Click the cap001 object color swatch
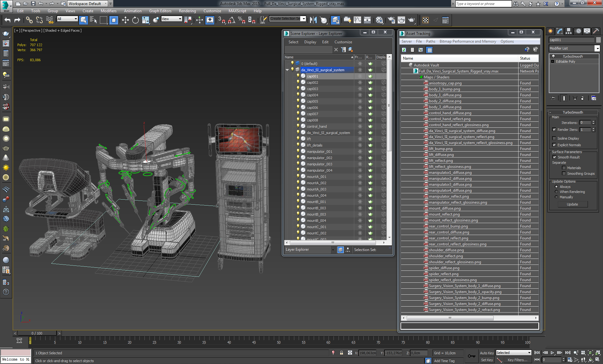 [598, 40]
